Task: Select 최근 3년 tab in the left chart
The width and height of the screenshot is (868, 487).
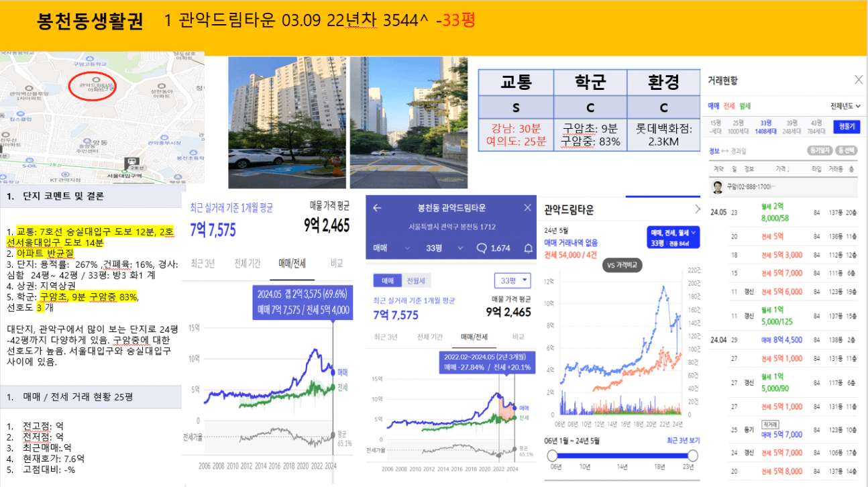Action: click(x=203, y=263)
